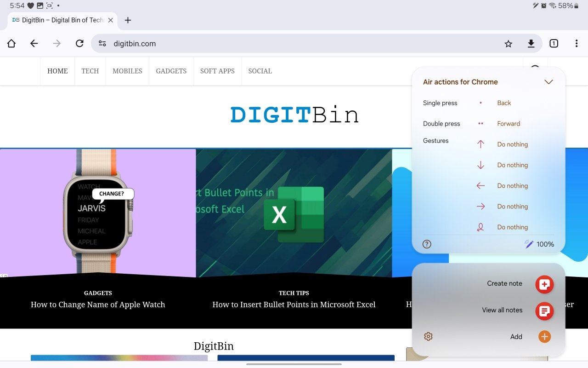Open How to Change Name of Apple Watch
This screenshot has width=588, height=368.
pyautogui.click(x=98, y=305)
